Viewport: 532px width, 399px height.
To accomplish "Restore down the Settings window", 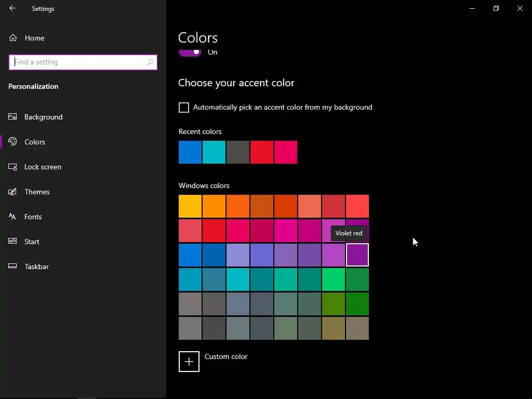I will click(496, 8).
